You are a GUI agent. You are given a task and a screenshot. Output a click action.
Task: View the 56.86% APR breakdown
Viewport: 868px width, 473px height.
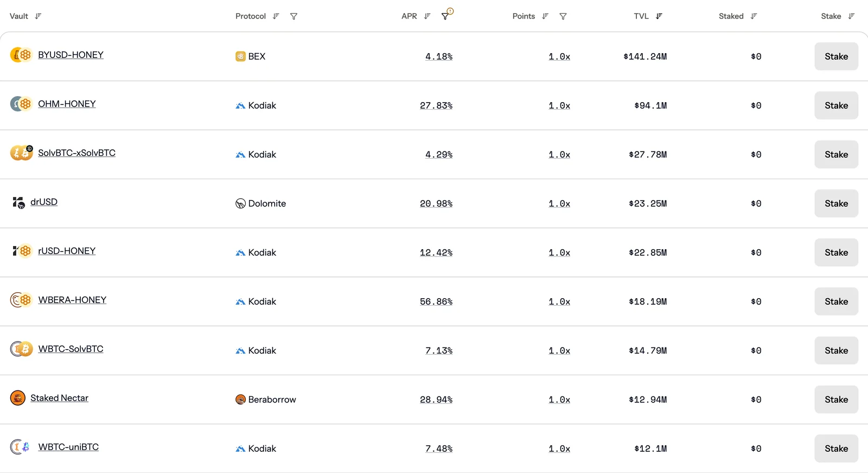(x=436, y=301)
